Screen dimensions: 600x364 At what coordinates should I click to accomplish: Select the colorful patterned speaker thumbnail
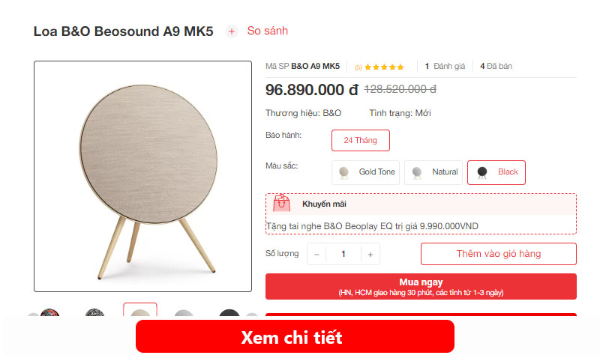49,312
